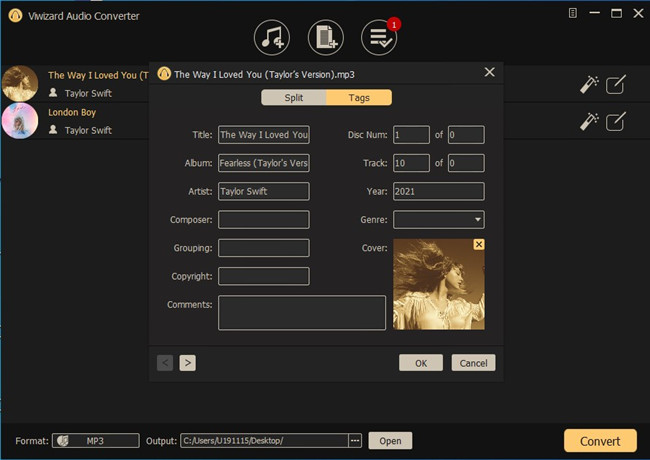Start conversion with Convert button
This screenshot has height=460, width=650.
click(x=600, y=441)
